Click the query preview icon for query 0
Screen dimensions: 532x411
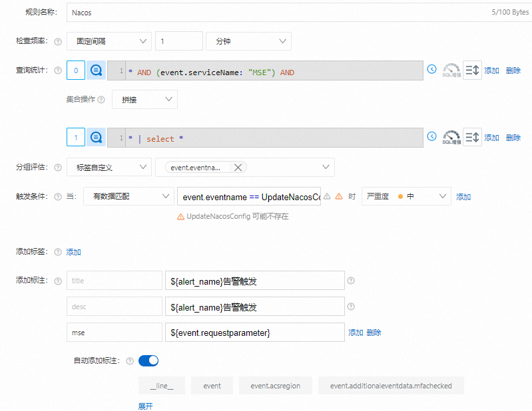[x=96, y=70]
